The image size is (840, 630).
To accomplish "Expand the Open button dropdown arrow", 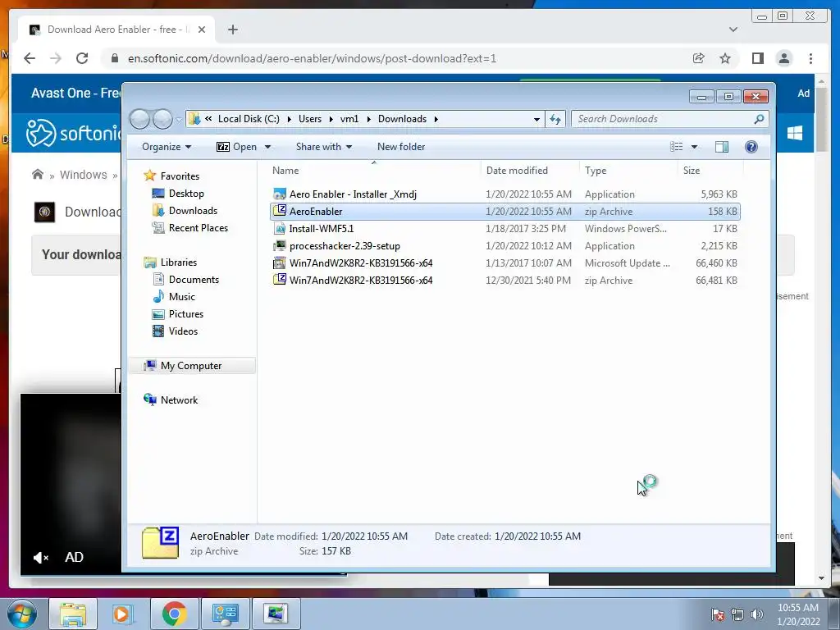I will (268, 147).
